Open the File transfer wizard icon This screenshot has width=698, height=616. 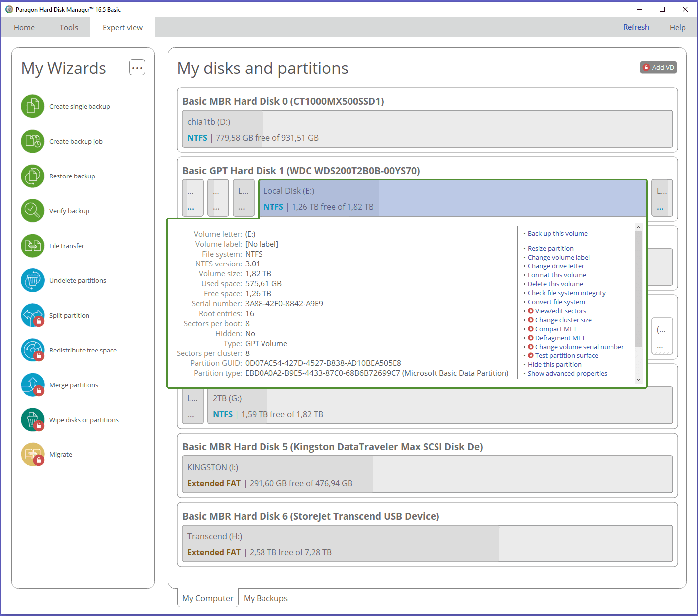(x=33, y=246)
